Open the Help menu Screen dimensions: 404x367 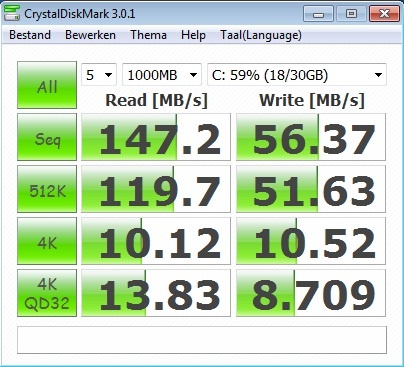click(x=193, y=35)
